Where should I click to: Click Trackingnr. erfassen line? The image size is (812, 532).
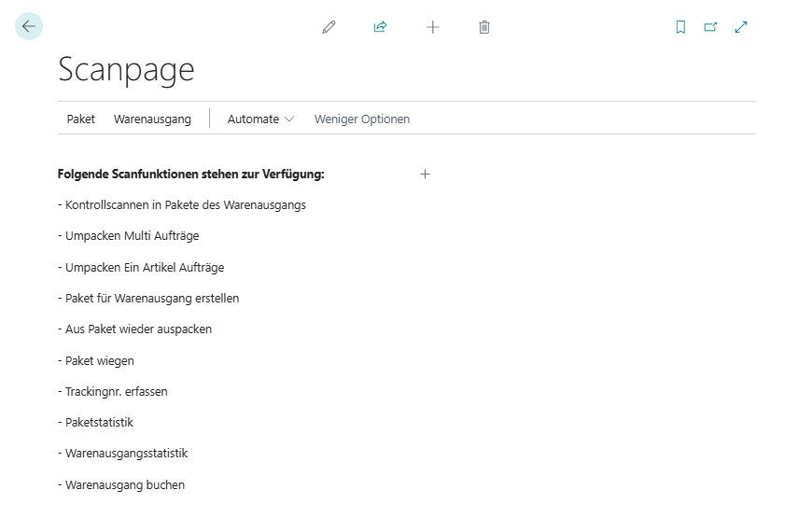click(x=116, y=391)
